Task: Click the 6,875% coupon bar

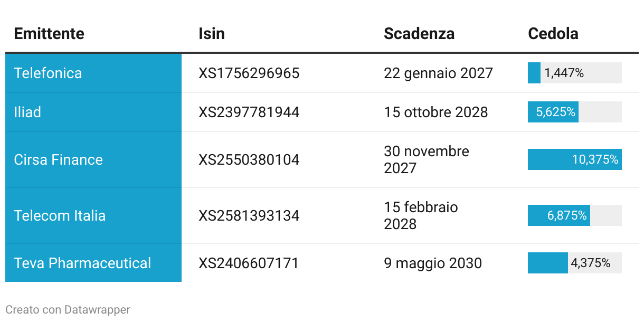Action: tap(575, 215)
